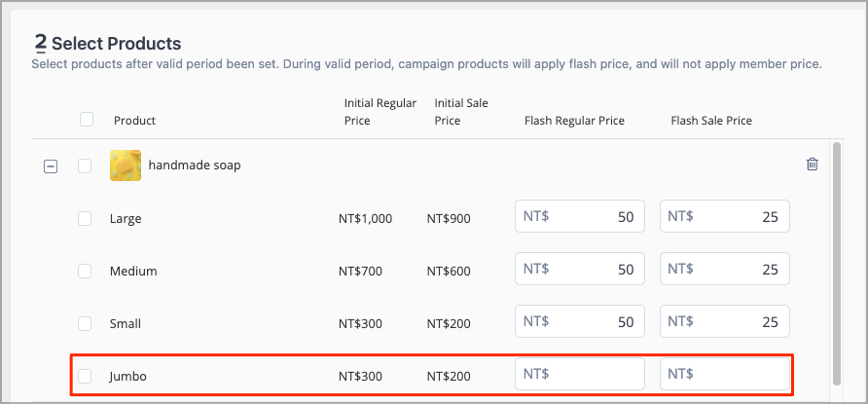Screen dimensions: 868x404
Task: Select the Small variant checkbox
Action: click(x=85, y=324)
